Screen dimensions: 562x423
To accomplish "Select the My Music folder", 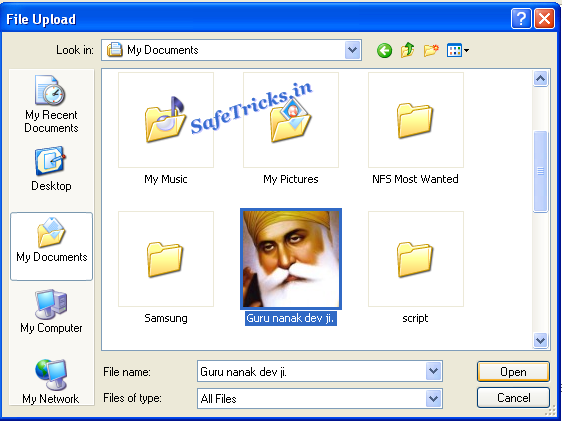I will click(166, 120).
